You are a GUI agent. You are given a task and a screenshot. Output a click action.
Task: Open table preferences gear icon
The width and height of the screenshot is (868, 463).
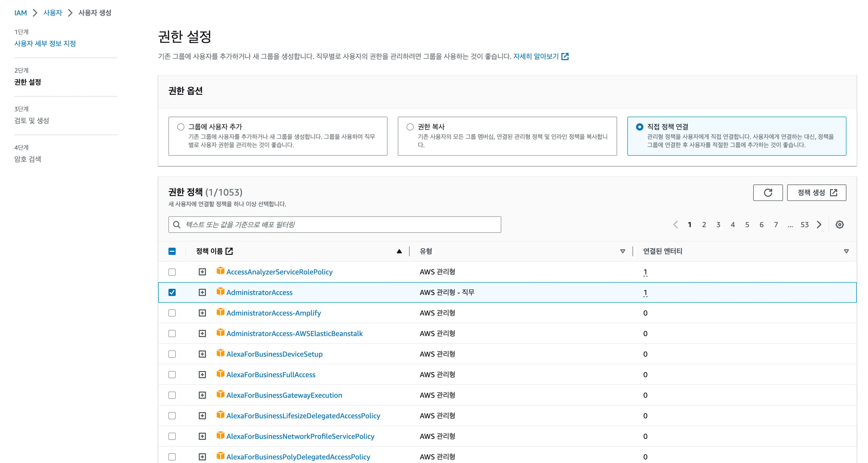coord(839,225)
